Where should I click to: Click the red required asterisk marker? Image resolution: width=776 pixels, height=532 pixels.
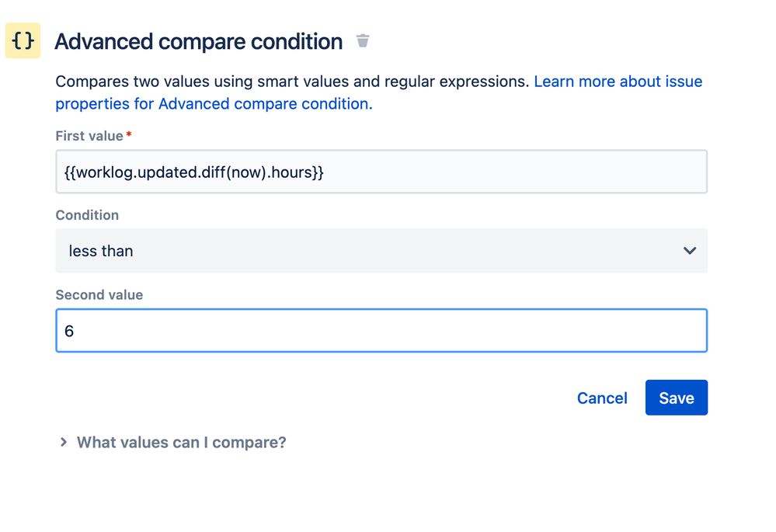pyautogui.click(x=129, y=134)
